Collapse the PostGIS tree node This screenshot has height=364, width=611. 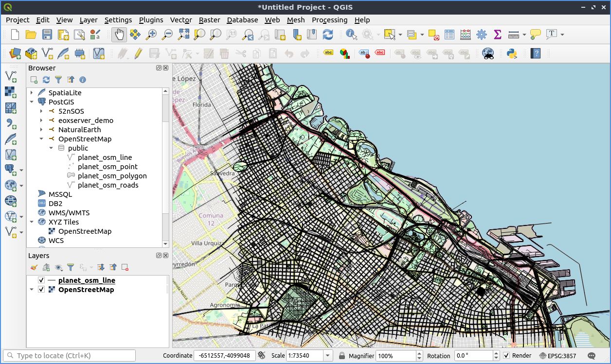32,102
